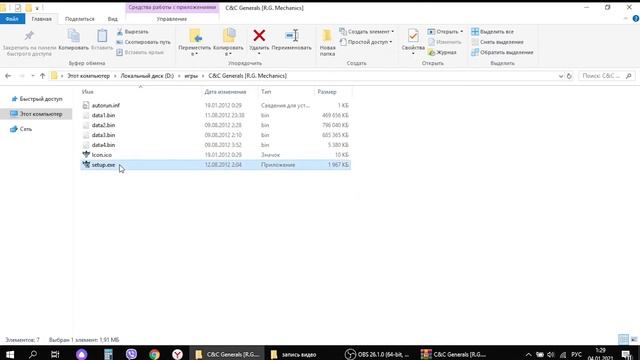The width and height of the screenshot is (640, 360).
Task: Refresh the folder view
Action: (569, 76)
